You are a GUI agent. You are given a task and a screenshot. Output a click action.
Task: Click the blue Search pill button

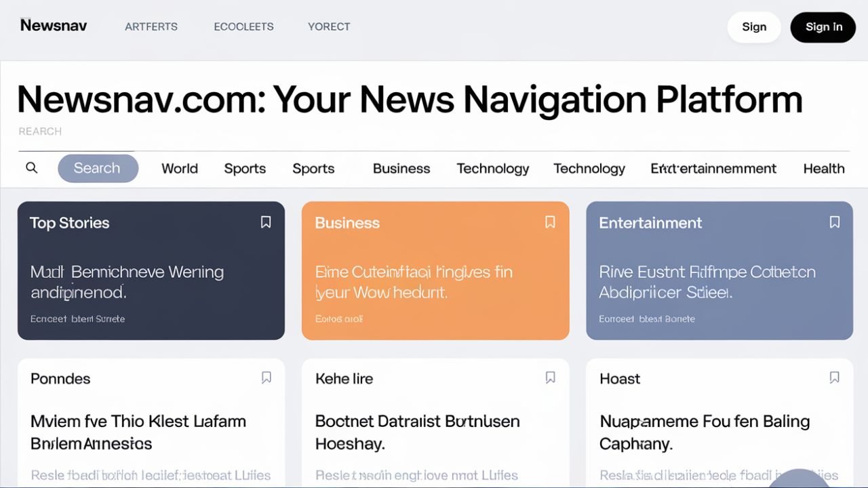pos(98,168)
